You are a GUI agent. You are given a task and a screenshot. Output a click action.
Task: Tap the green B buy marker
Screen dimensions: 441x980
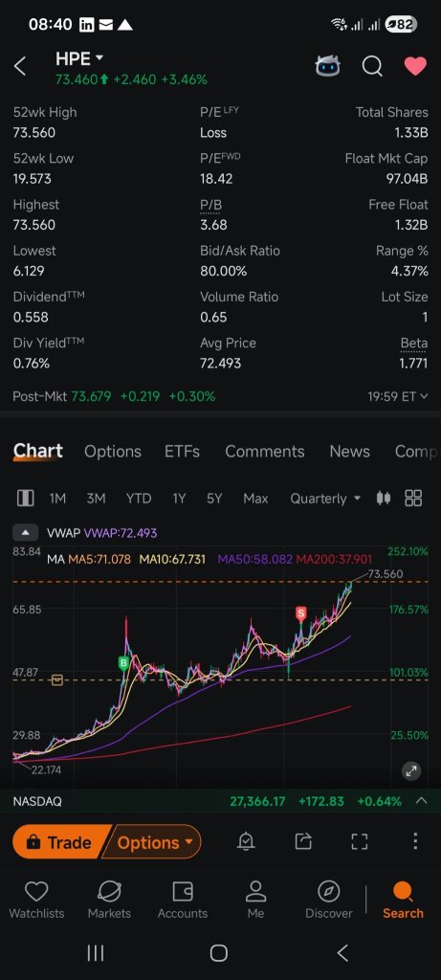click(x=123, y=664)
